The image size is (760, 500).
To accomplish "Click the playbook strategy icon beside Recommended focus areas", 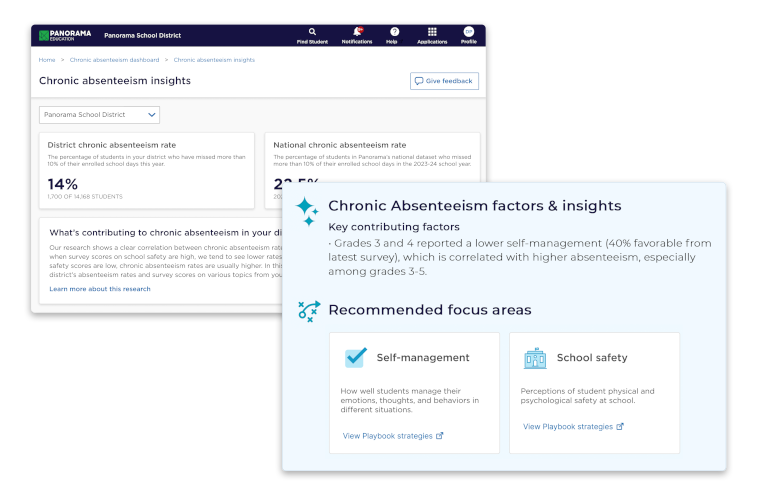I will pyautogui.click(x=308, y=310).
